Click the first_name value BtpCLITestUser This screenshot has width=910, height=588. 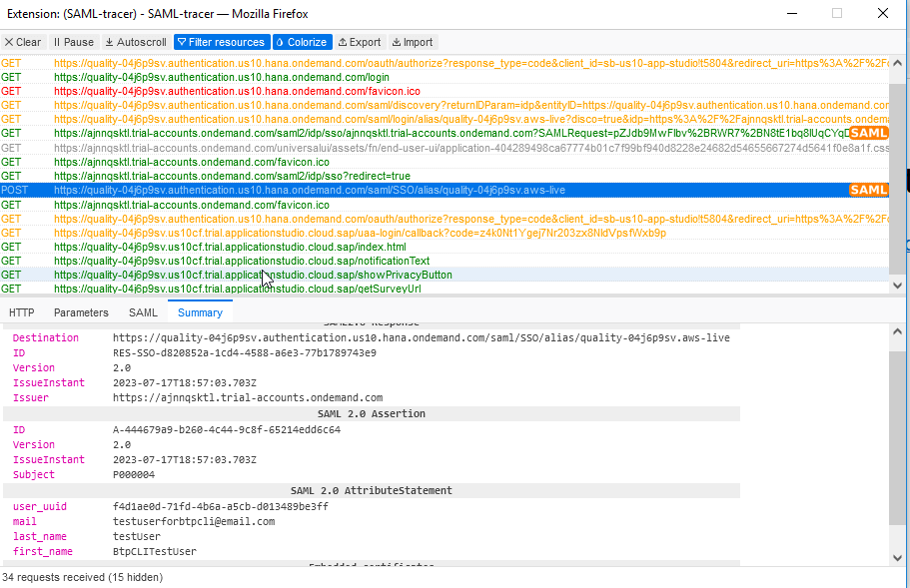tap(155, 551)
